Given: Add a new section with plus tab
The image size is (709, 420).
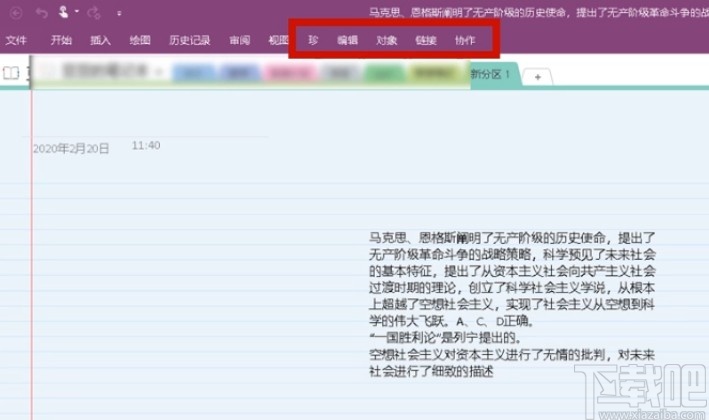Looking at the screenshot, I should point(538,77).
